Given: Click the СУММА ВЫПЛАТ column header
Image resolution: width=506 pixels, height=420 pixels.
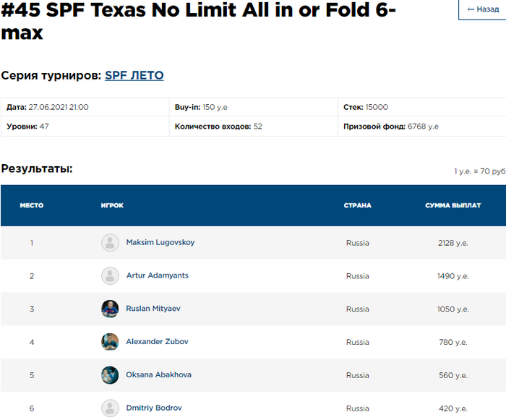Looking at the screenshot, I should click(x=453, y=205).
